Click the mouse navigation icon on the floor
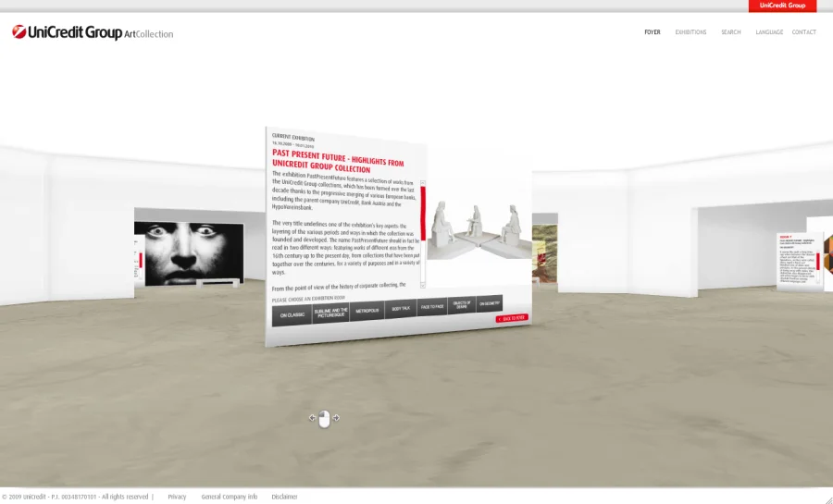This screenshot has width=833, height=504. (x=324, y=419)
